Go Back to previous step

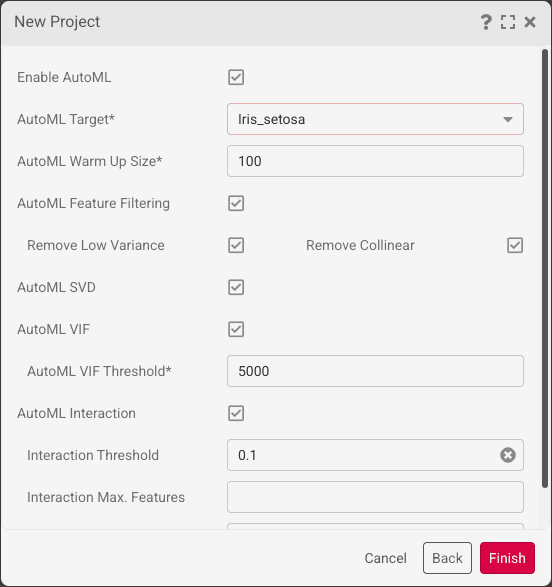click(x=447, y=558)
